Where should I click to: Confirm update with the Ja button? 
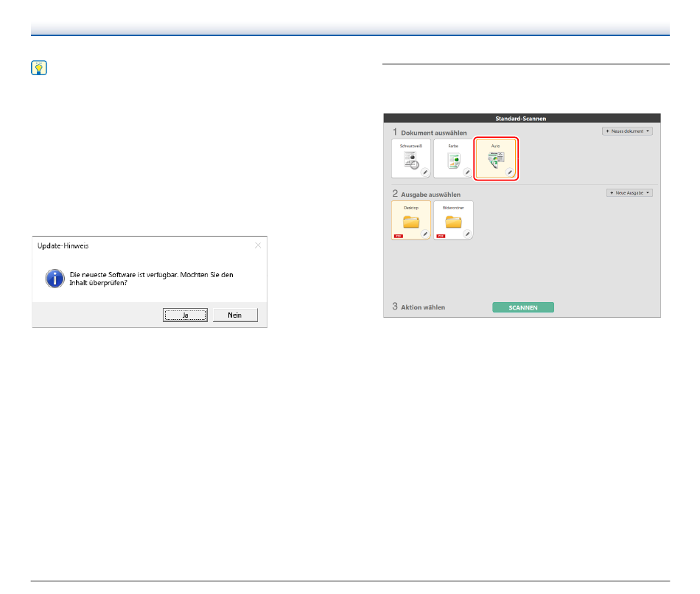[x=186, y=315]
